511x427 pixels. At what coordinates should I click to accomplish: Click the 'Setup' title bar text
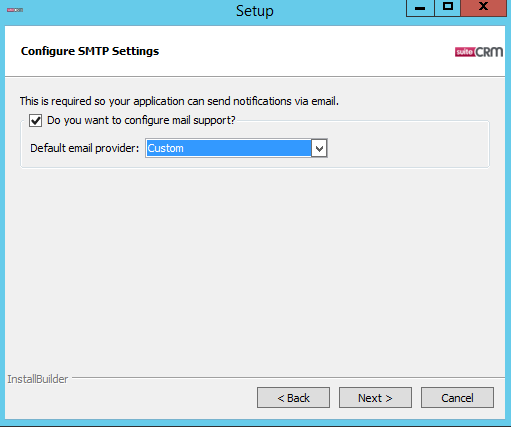pyautogui.click(x=255, y=11)
